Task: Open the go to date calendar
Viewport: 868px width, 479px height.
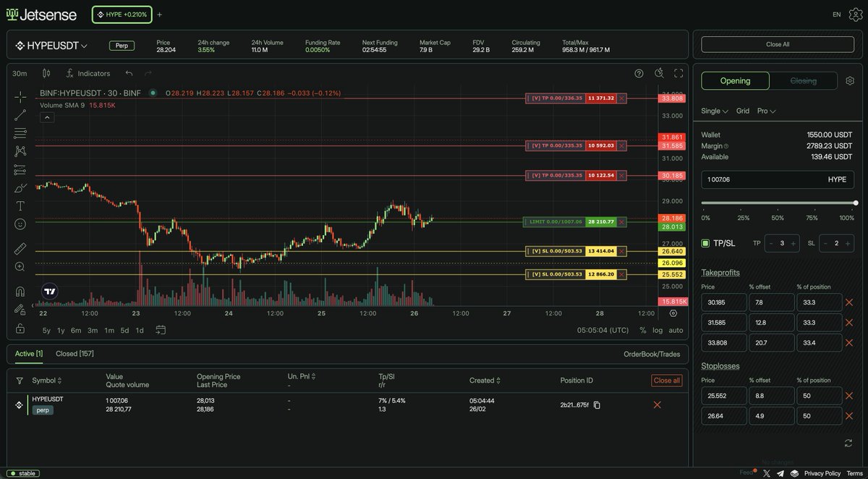Action: coord(161,330)
